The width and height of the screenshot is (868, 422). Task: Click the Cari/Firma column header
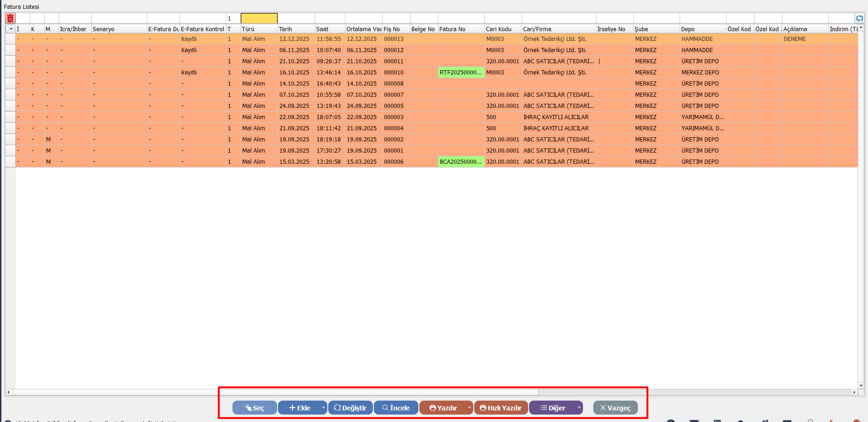click(558, 29)
